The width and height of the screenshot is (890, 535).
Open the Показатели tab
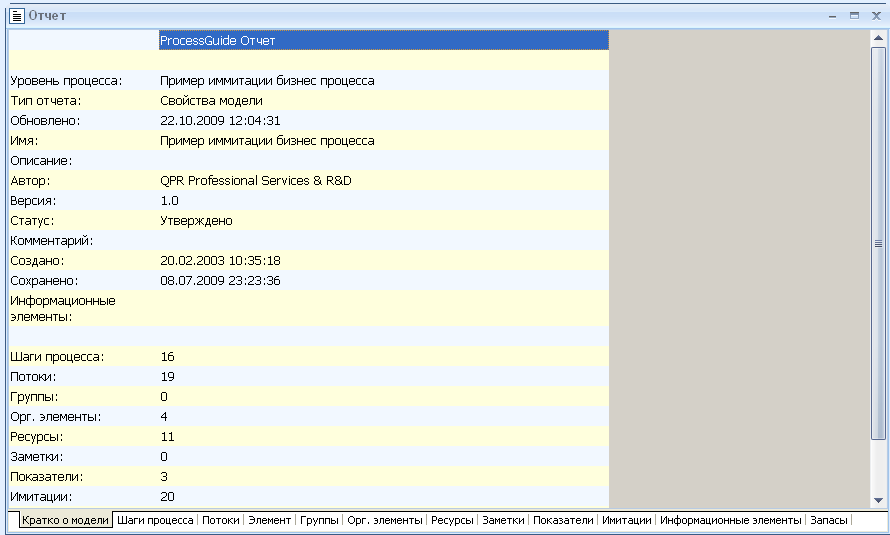click(563, 520)
